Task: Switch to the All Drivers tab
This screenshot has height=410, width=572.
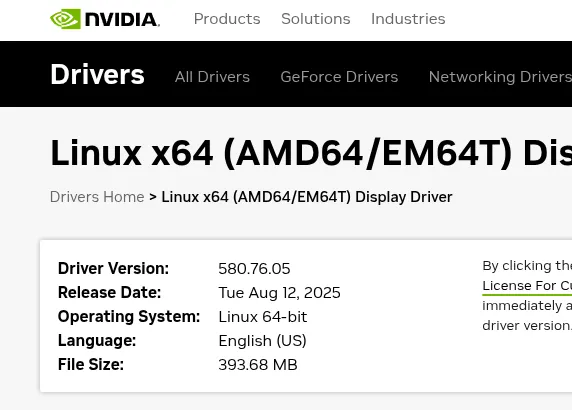Action: pos(212,77)
